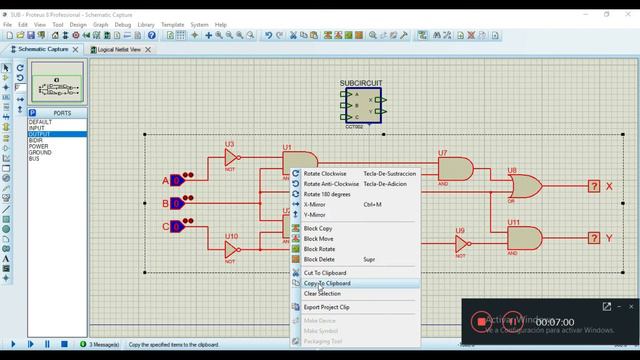Choose X-Mirror from context menu
The image size is (640, 360).
pos(356,204)
